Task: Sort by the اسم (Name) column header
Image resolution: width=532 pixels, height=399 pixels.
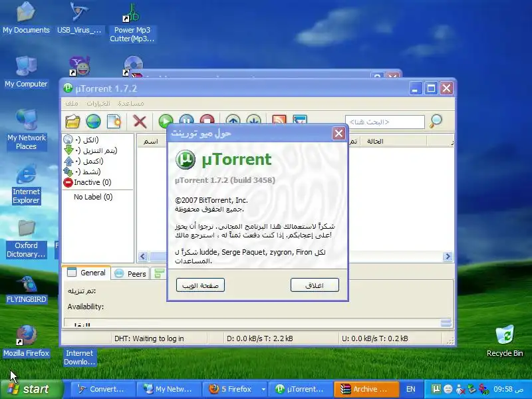Action: [x=151, y=142]
